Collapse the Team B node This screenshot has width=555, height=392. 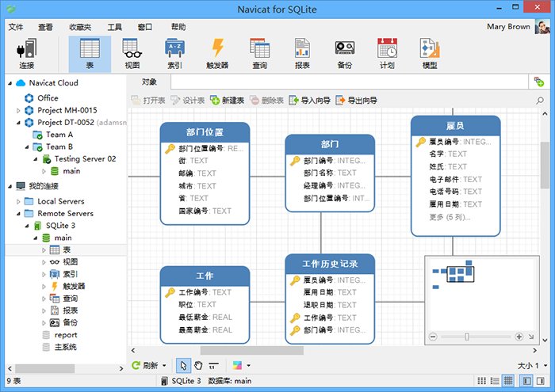pyautogui.click(x=27, y=147)
